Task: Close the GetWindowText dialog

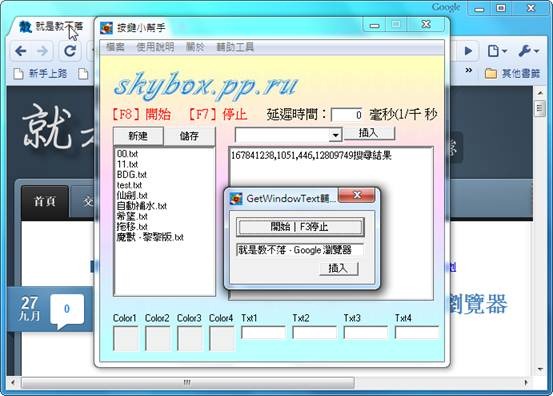Action: click(357, 195)
